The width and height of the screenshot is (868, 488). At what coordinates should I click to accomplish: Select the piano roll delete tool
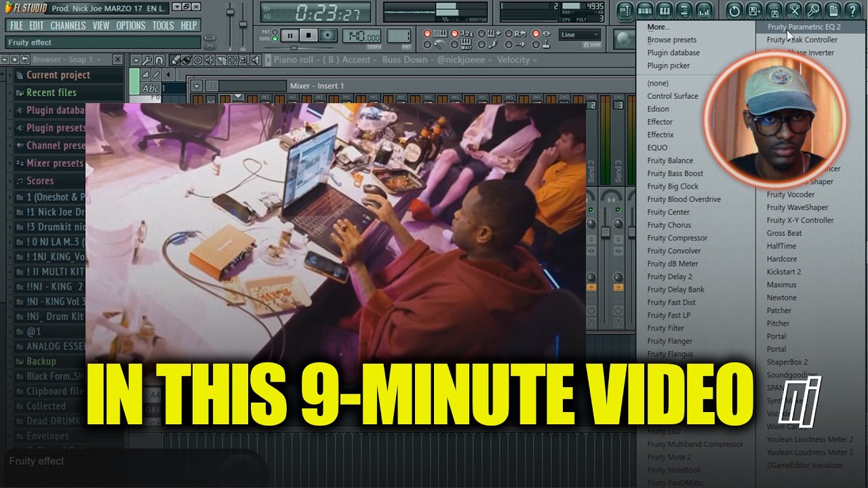[x=198, y=60]
